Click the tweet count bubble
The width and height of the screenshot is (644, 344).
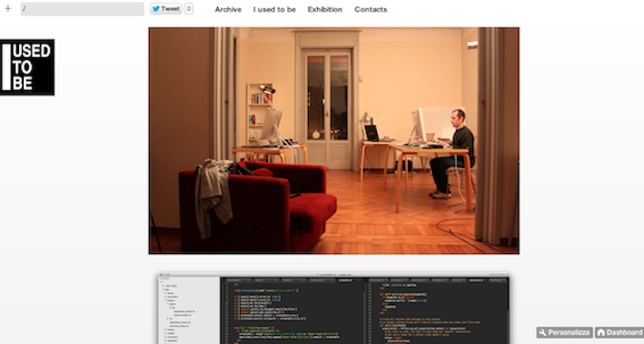(x=189, y=8)
